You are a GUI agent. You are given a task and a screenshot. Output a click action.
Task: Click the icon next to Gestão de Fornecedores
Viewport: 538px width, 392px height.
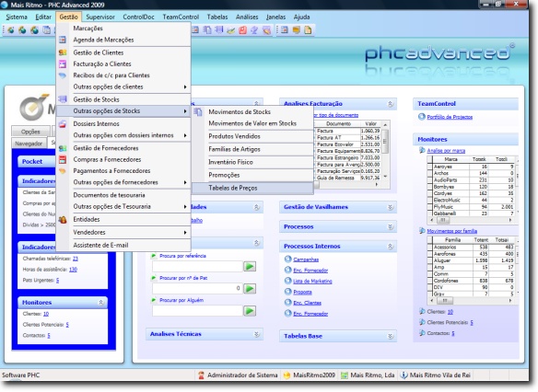(63, 148)
